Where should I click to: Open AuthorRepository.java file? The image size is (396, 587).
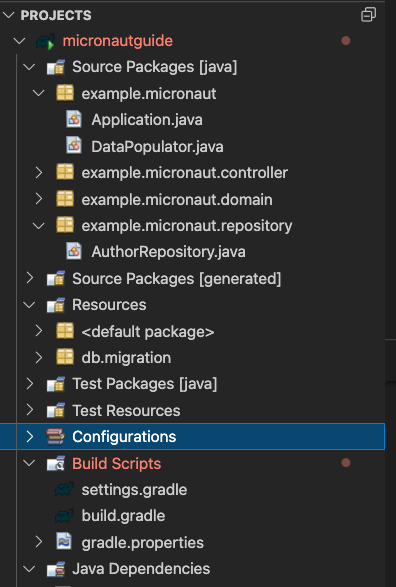[168, 252]
